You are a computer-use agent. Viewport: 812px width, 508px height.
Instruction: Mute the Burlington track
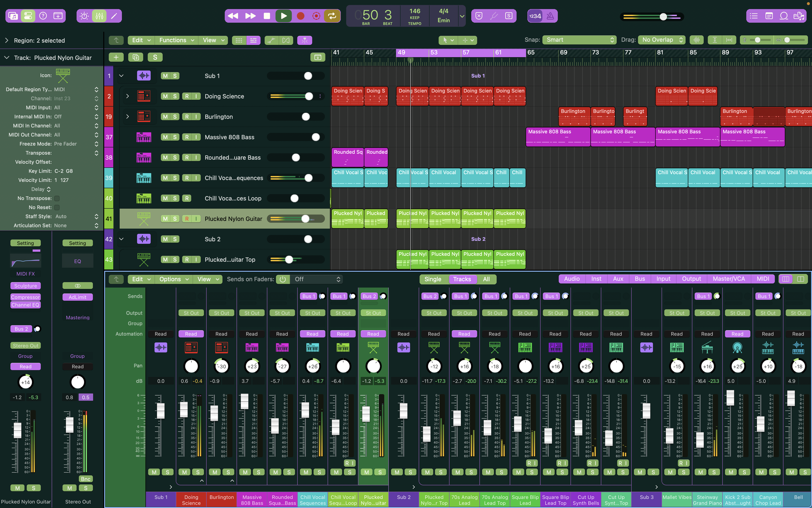click(x=165, y=117)
